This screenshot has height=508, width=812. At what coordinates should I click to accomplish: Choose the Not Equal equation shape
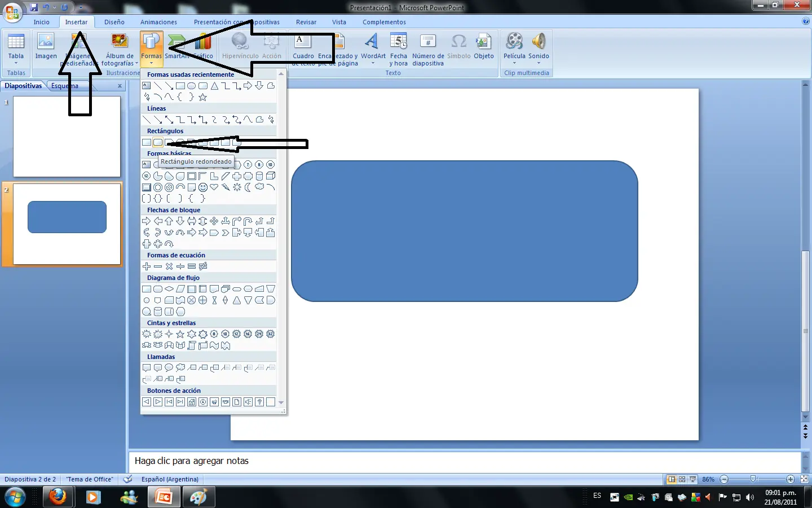coord(203,266)
